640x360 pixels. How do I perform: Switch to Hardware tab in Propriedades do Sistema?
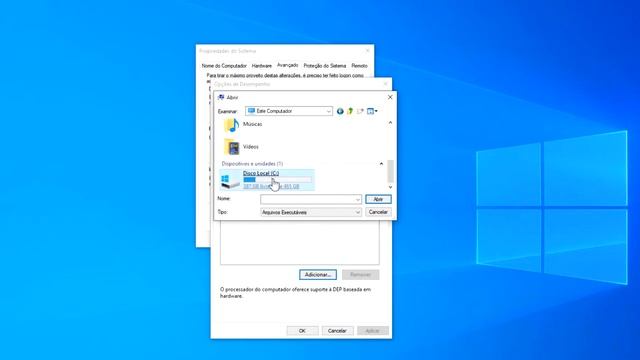[262, 66]
